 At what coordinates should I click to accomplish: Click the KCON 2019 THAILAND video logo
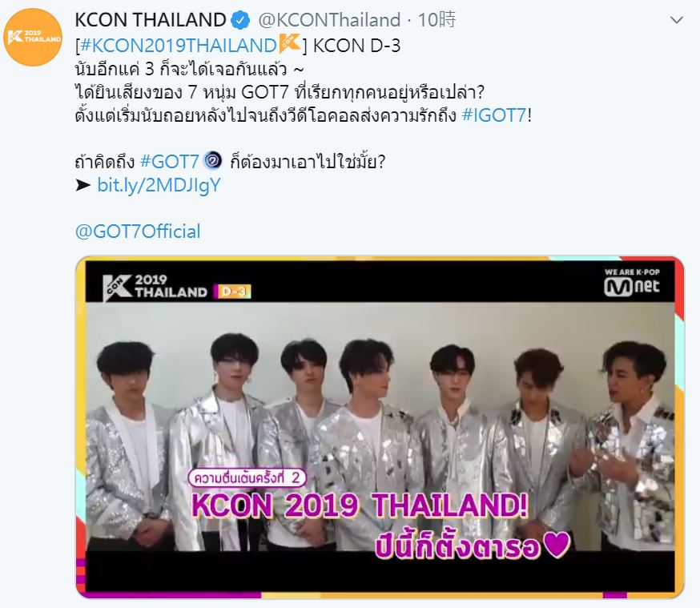[155, 287]
